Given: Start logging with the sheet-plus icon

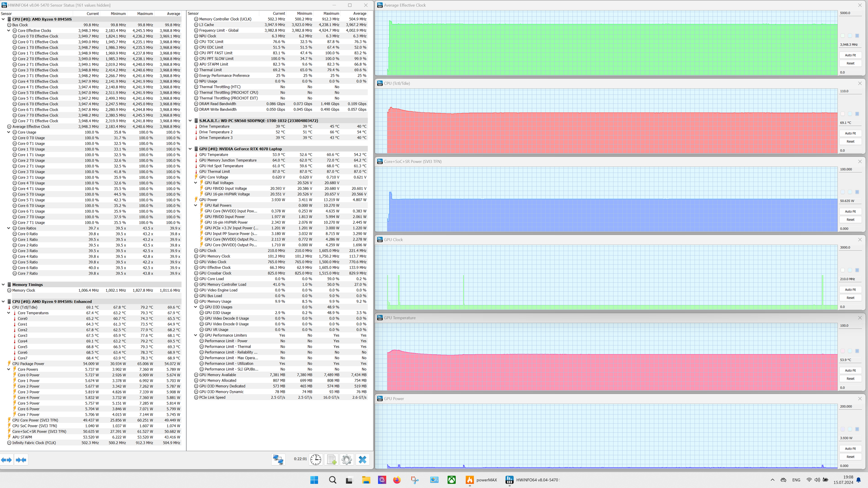Looking at the screenshot, I should click(331, 459).
